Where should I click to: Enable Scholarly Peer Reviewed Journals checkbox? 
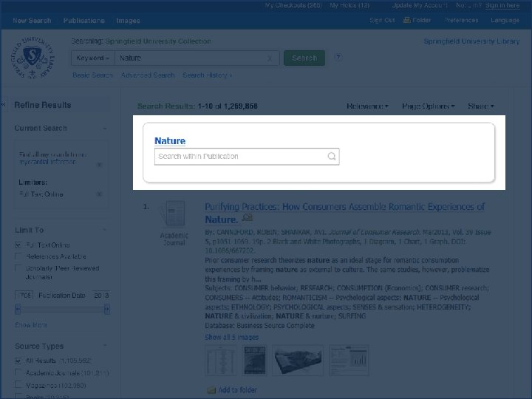[18, 268]
